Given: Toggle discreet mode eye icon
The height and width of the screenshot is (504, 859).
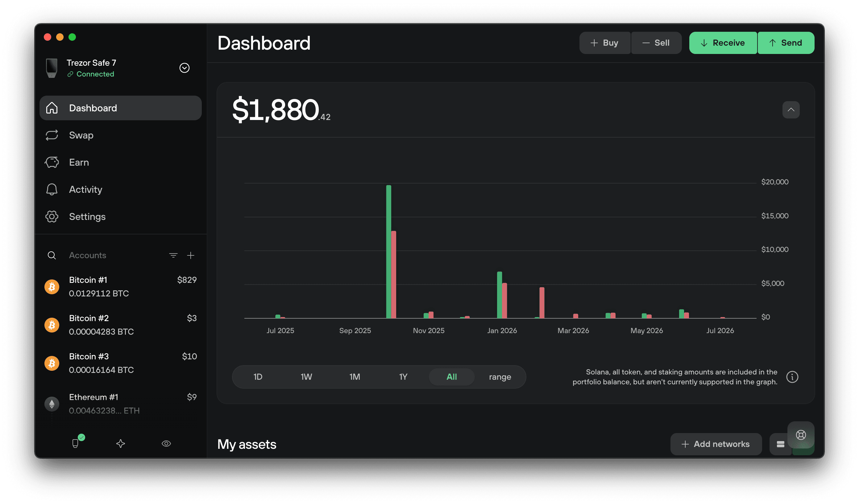Looking at the screenshot, I should [x=166, y=443].
